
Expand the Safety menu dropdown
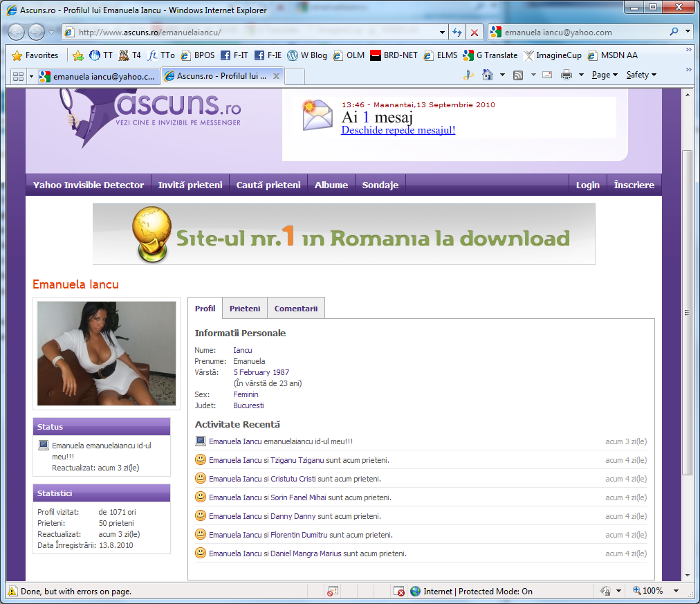641,75
